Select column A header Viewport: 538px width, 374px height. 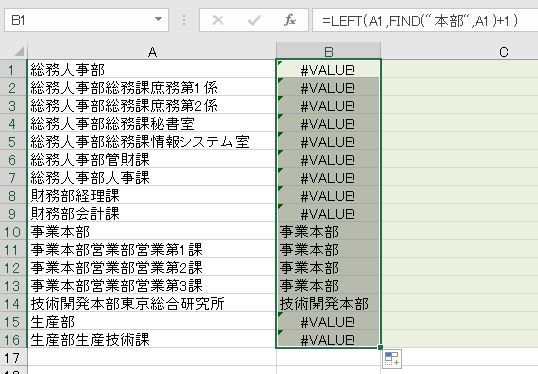[x=152, y=52]
